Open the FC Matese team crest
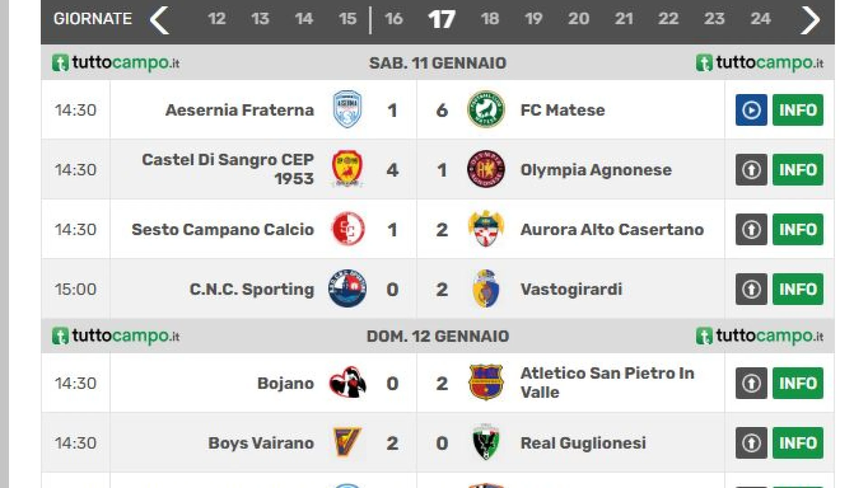Image resolution: width=868 pixels, height=488 pixels. pos(486,109)
